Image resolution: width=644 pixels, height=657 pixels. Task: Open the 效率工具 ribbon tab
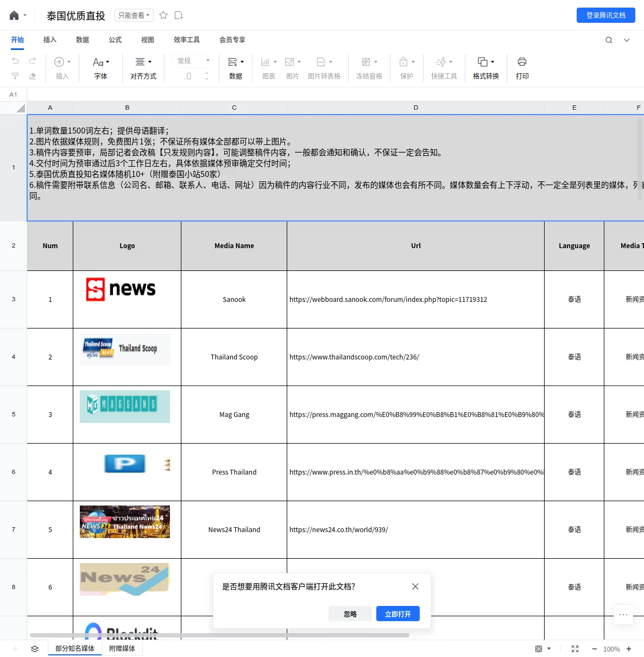[x=187, y=40]
